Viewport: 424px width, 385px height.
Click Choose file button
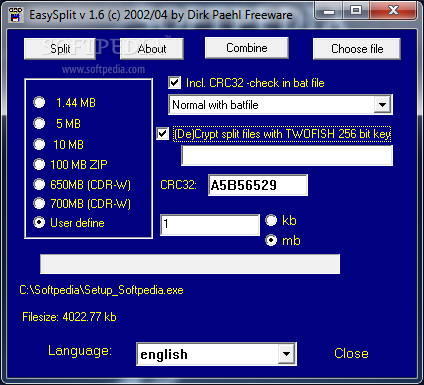[x=357, y=49]
